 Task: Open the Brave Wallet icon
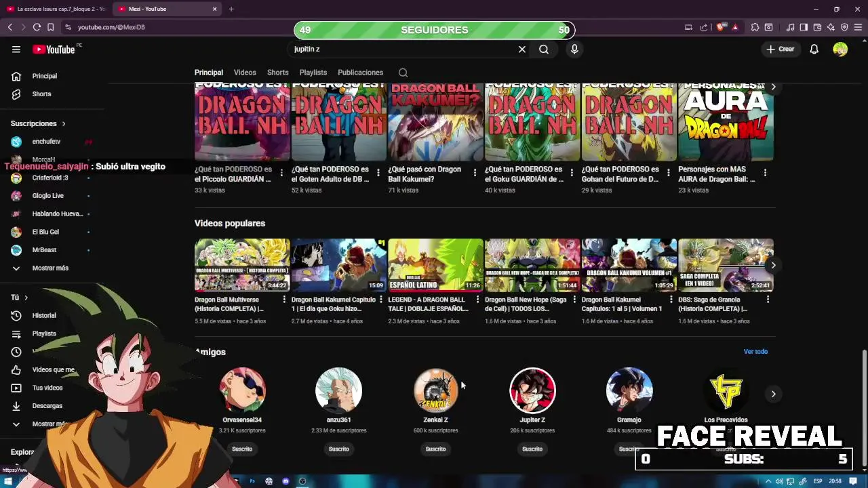tap(817, 27)
